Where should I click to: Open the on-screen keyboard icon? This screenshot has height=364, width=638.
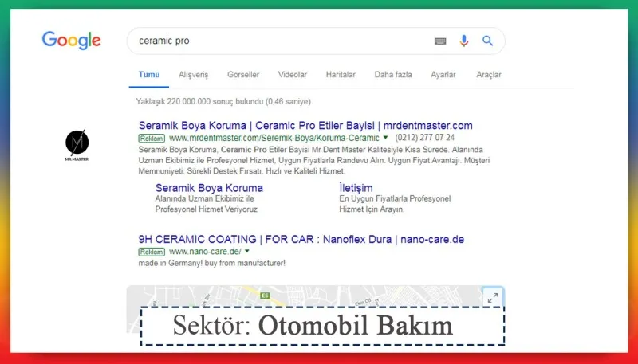[440, 41]
